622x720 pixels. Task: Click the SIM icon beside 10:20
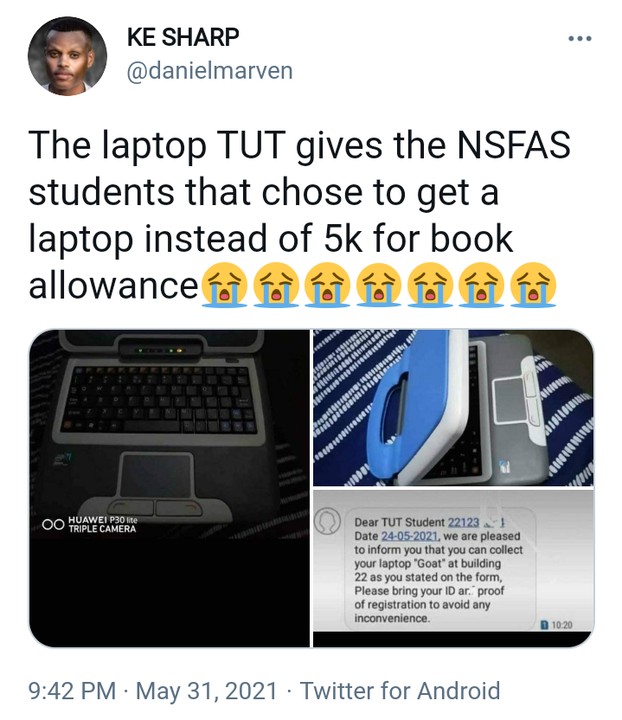544,624
